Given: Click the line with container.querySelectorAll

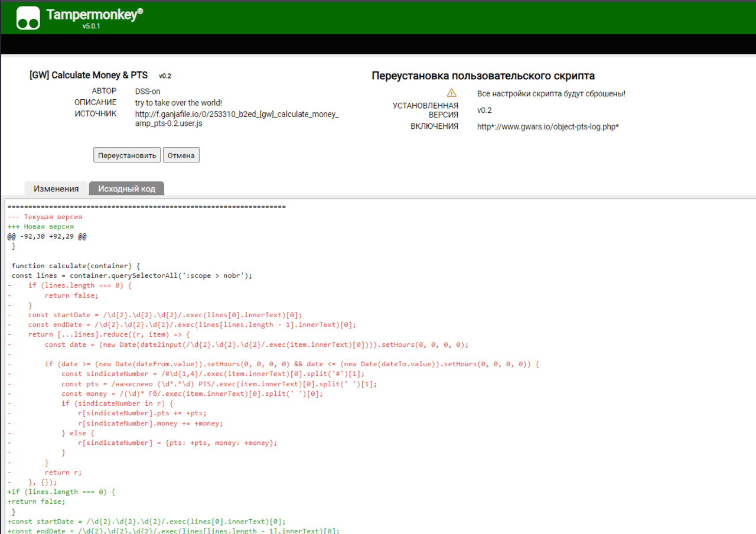Looking at the screenshot, I should [132, 276].
